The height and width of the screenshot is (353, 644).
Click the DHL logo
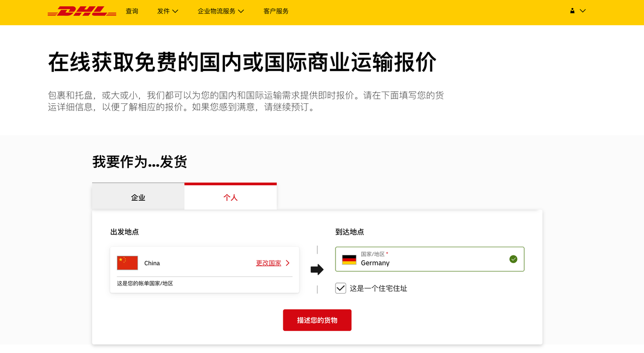[x=82, y=11]
